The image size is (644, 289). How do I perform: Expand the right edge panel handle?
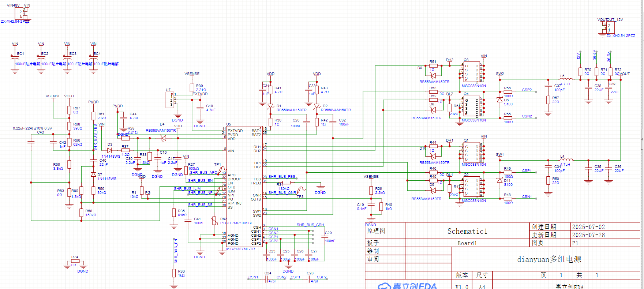[642, 139]
